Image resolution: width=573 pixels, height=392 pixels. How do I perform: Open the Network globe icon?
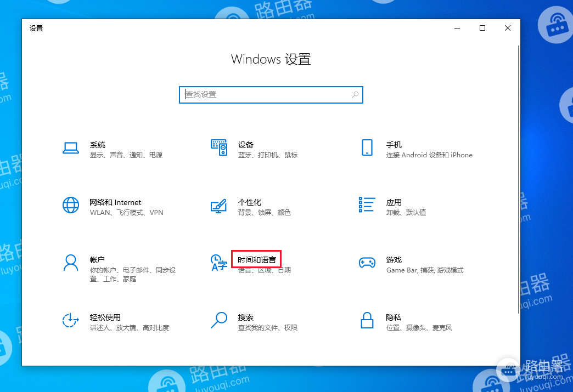tap(71, 205)
